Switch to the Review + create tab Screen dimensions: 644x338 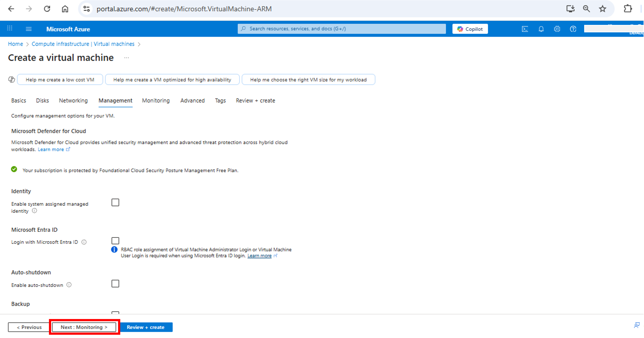point(255,100)
